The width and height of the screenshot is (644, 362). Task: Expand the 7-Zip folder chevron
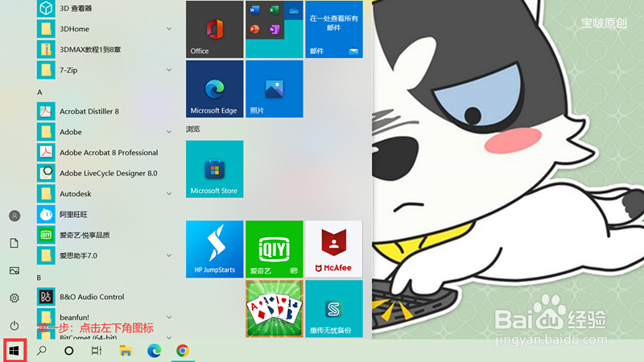(169, 70)
